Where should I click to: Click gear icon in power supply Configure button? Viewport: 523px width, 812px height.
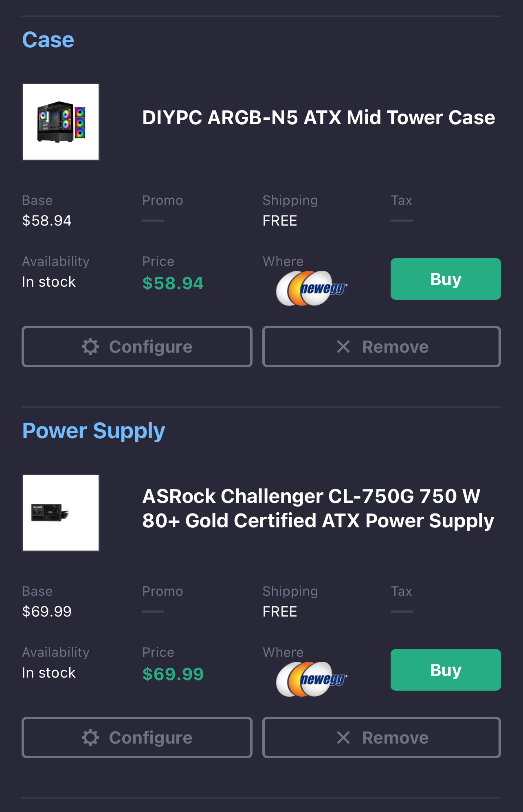click(90, 737)
